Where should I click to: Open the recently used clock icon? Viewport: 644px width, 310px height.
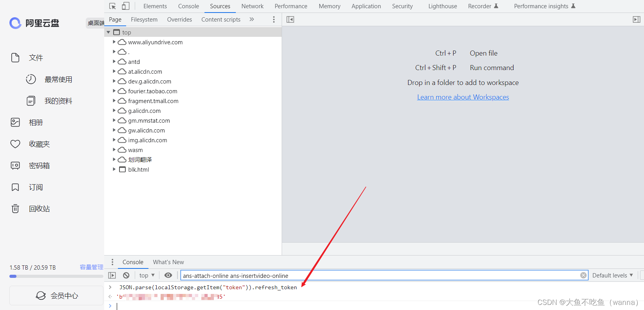[31, 79]
